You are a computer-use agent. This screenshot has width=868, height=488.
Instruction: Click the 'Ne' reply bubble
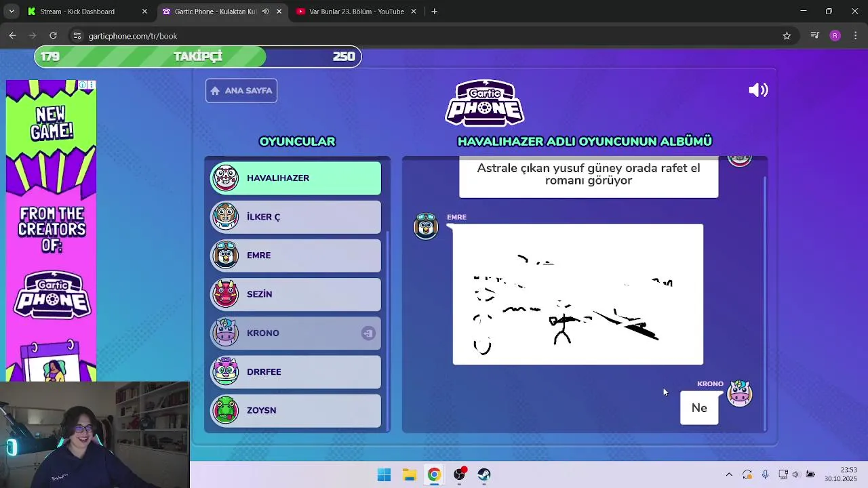click(699, 408)
